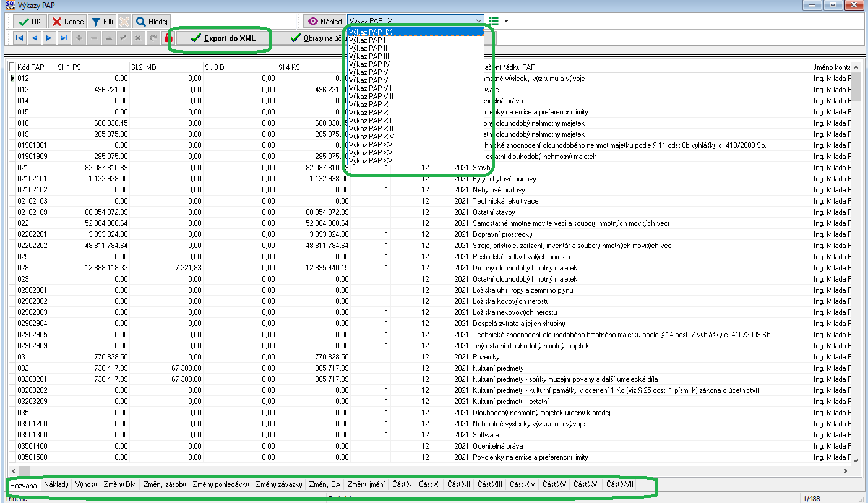Switch to the Výnosy tab
This screenshot has height=503, width=868.
click(86, 484)
